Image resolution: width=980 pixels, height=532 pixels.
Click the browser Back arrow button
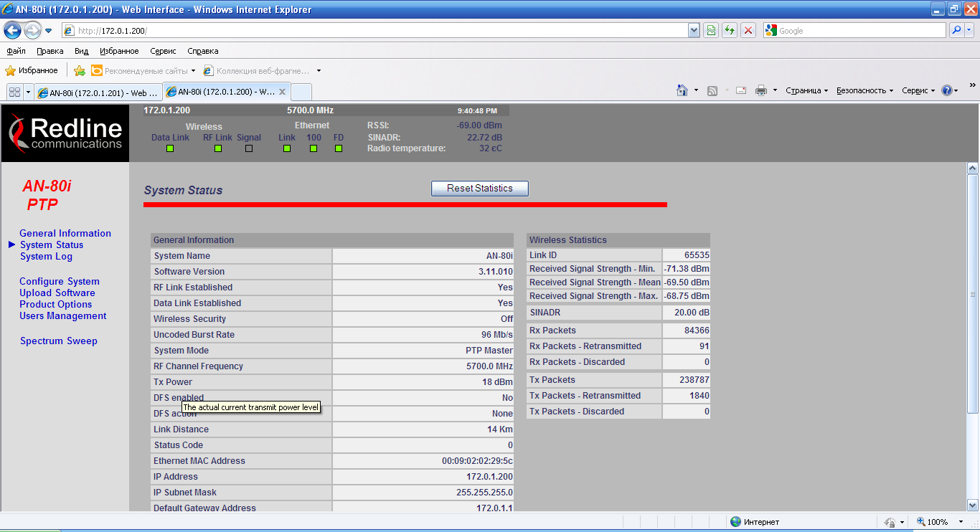(x=12, y=30)
